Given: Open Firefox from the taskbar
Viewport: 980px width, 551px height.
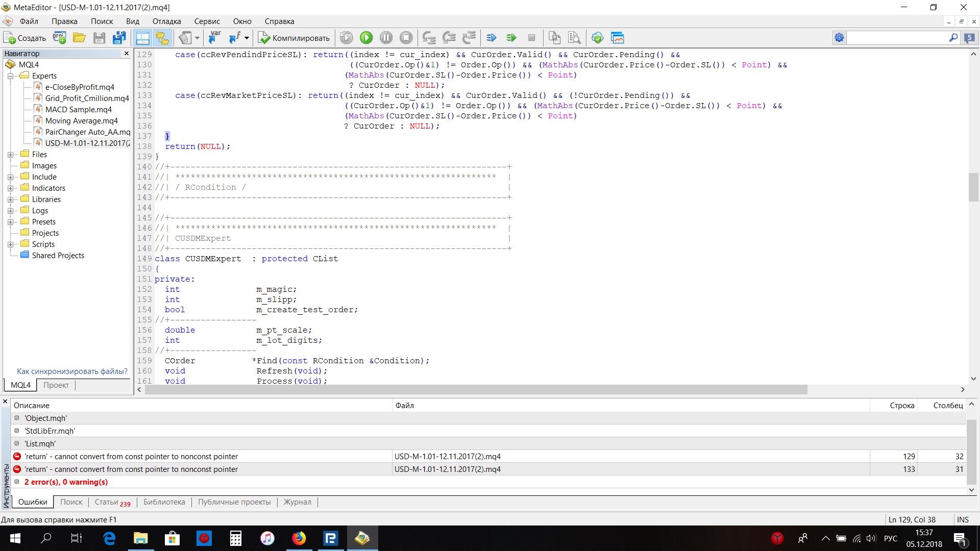Looking at the screenshot, I should (299, 538).
